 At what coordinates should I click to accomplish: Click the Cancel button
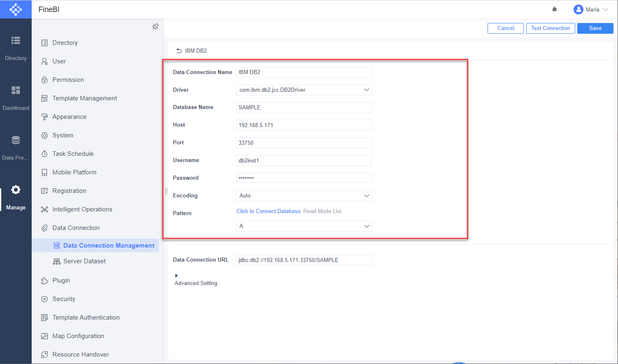pyautogui.click(x=506, y=28)
